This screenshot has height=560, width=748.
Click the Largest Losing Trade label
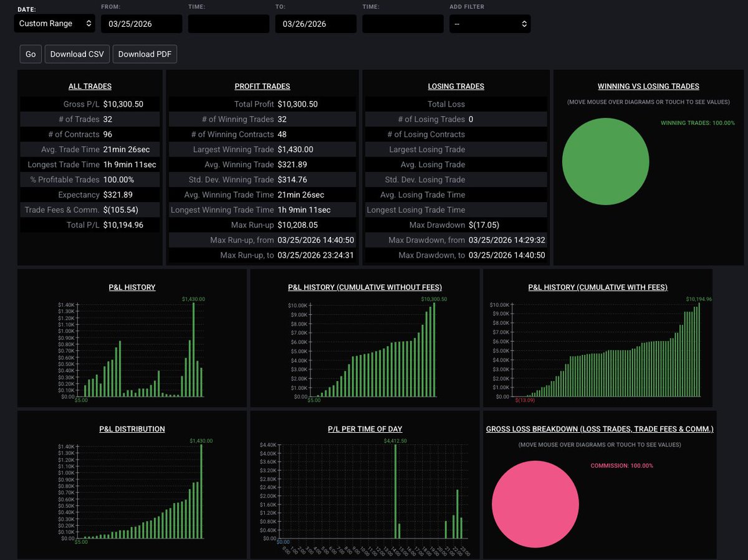point(428,150)
